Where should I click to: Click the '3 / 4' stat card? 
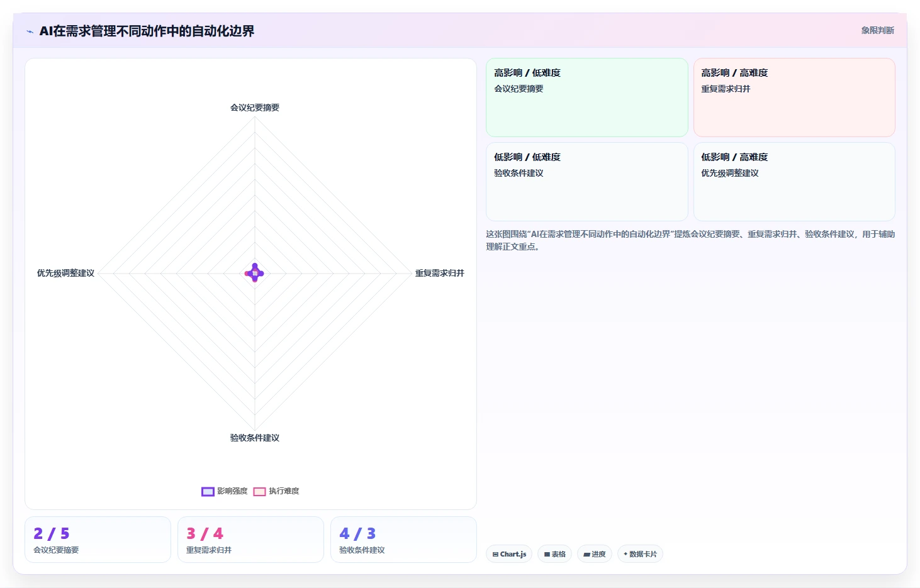pos(250,540)
